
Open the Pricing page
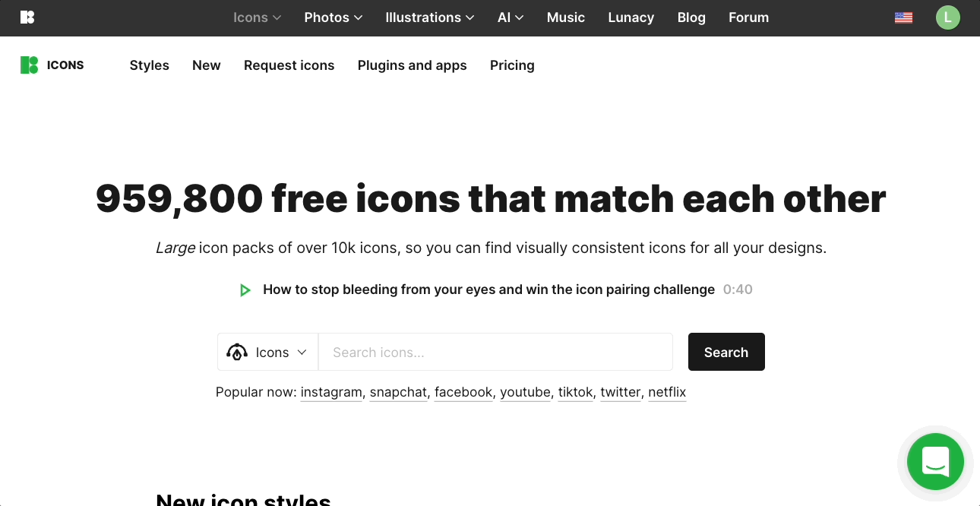point(512,65)
